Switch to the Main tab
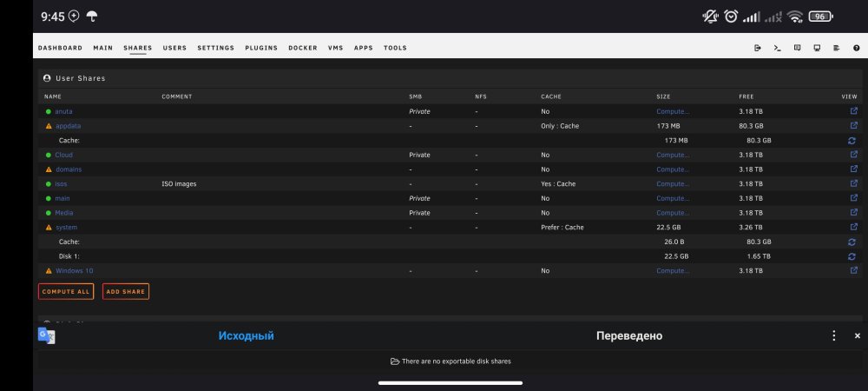868x391 pixels. (x=103, y=48)
